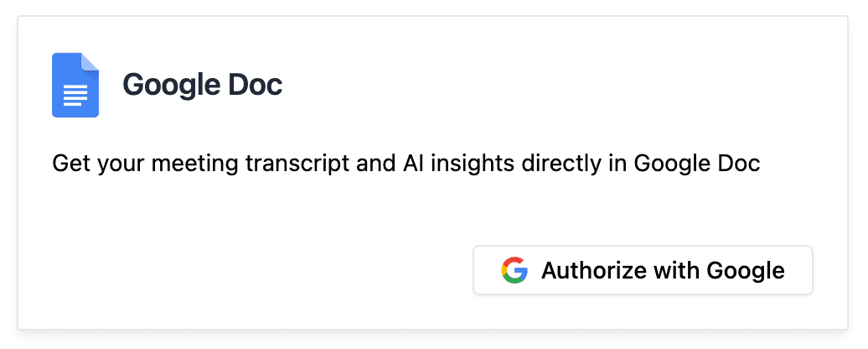Click empty space left of the authorize button
Image resolution: width=868 pixels, height=349 pixels.
(x=251, y=270)
